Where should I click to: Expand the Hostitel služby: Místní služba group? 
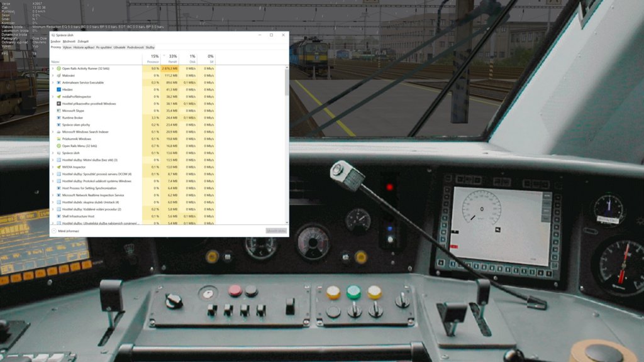click(x=53, y=160)
